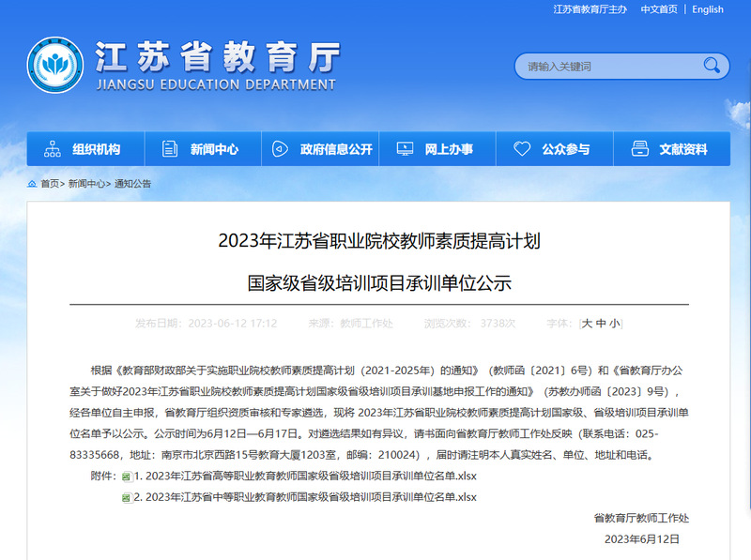Click the Jiangsu Education Department logo emblem
This screenshot has height=560, width=751.
pos(54,68)
